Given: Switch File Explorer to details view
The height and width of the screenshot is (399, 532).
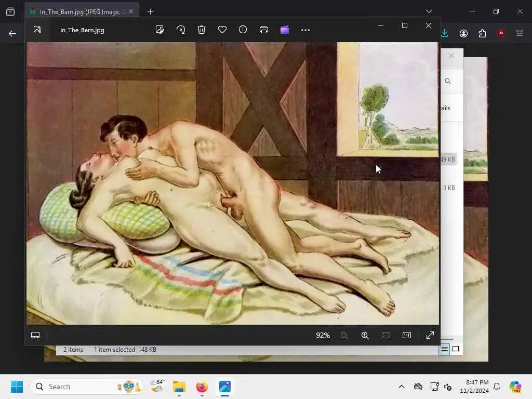Looking at the screenshot, I should pyautogui.click(x=445, y=349).
